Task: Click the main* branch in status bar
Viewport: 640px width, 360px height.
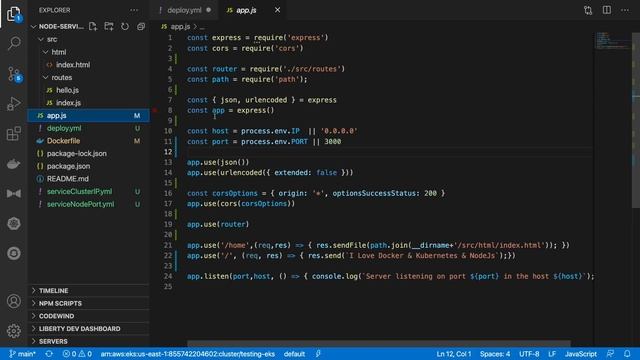Action: click(x=22, y=354)
